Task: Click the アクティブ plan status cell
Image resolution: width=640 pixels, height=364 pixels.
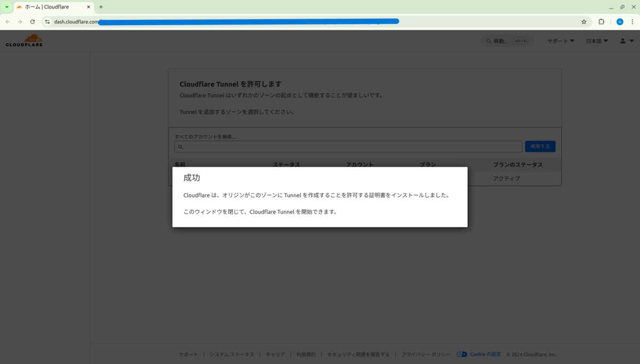Action: pyautogui.click(x=506, y=179)
